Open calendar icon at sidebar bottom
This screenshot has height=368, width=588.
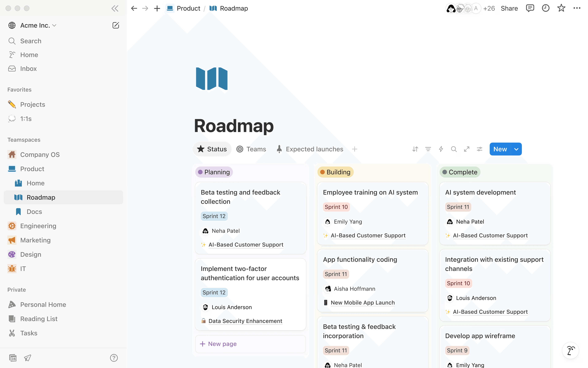tap(13, 358)
